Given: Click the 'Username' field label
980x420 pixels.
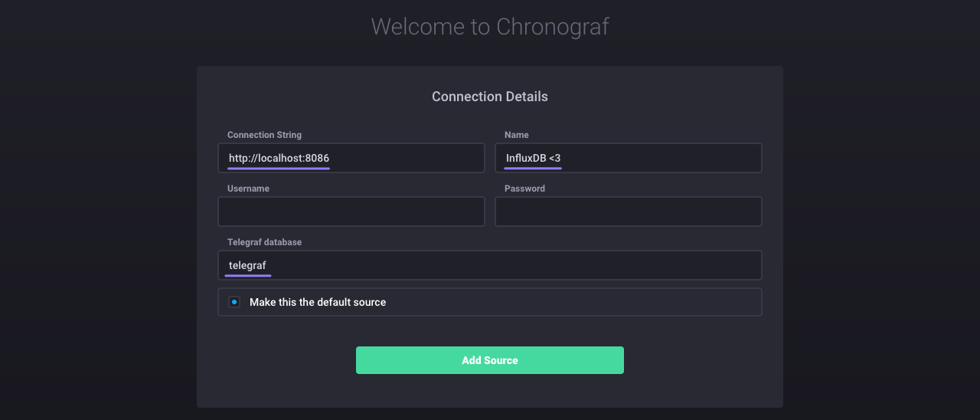Looking at the screenshot, I should 248,189.
